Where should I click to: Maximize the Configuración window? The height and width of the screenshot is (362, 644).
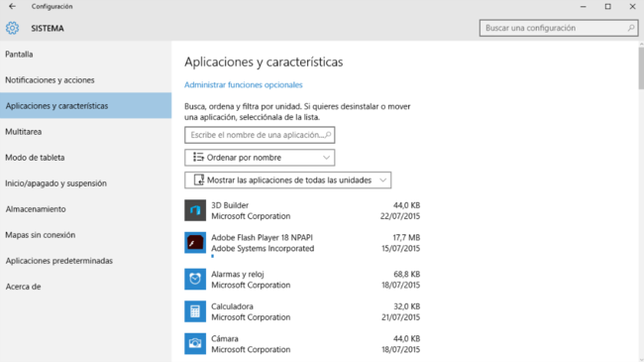608,7
